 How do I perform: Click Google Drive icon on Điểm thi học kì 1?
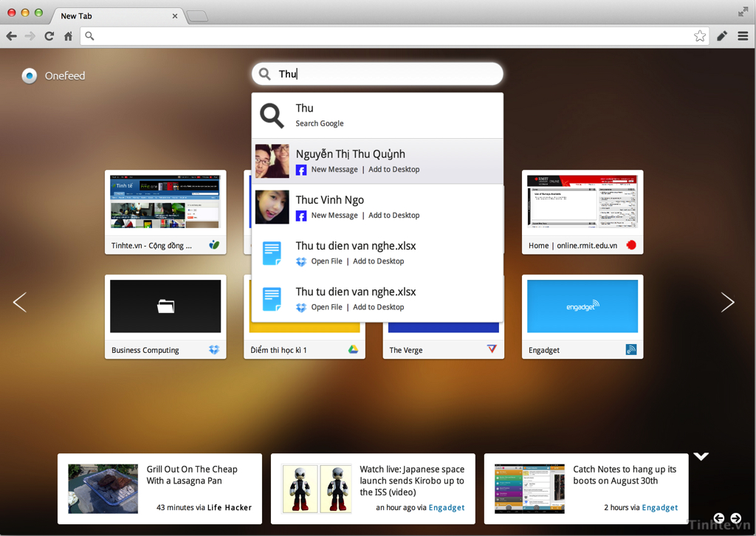pyautogui.click(x=354, y=349)
